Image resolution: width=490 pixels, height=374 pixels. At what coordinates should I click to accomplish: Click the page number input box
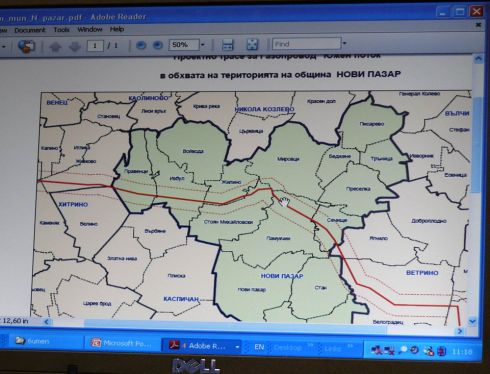(95, 45)
